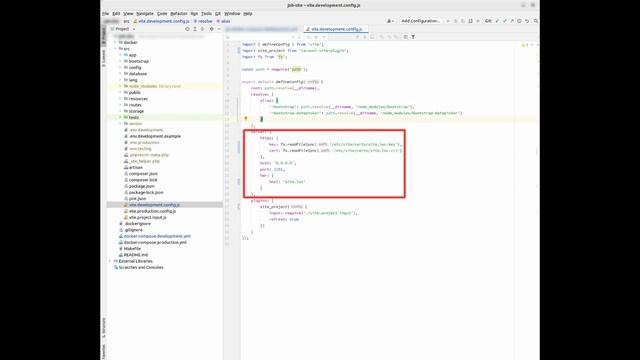Click the 'resolve' breadcrumb in navigation bar
Screen dimensions: 640x360
pyautogui.click(x=203, y=21)
